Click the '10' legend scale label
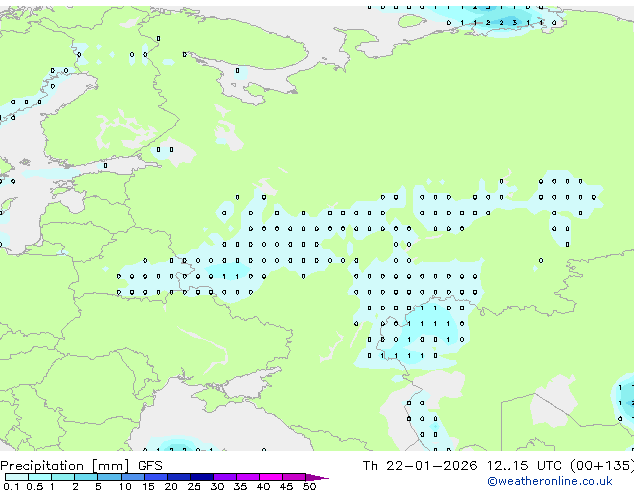 pos(125,486)
